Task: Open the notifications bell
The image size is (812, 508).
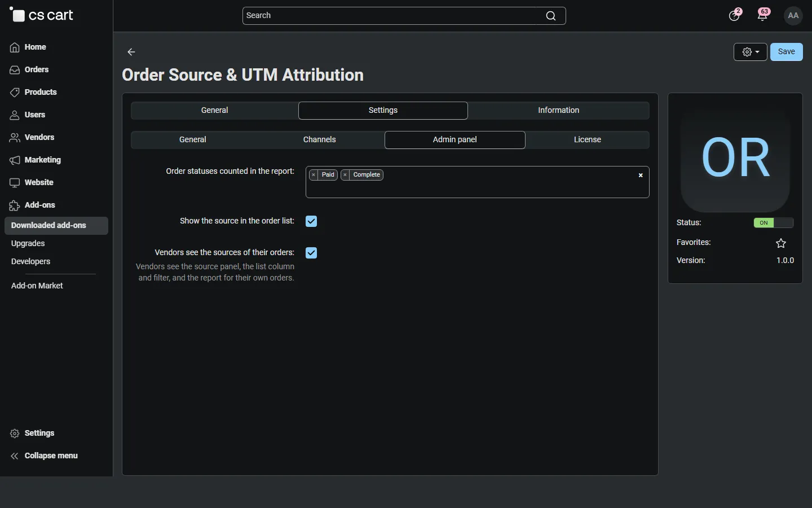Action: [x=764, y=15]
